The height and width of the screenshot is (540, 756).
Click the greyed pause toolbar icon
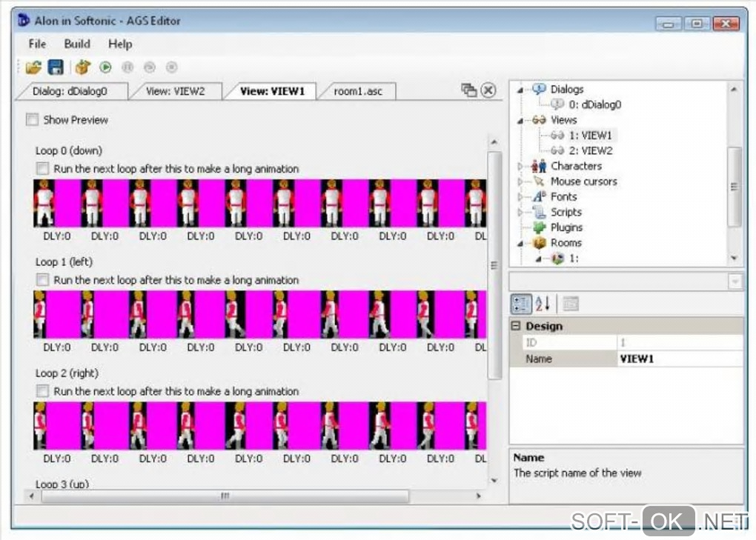(127, 67)
